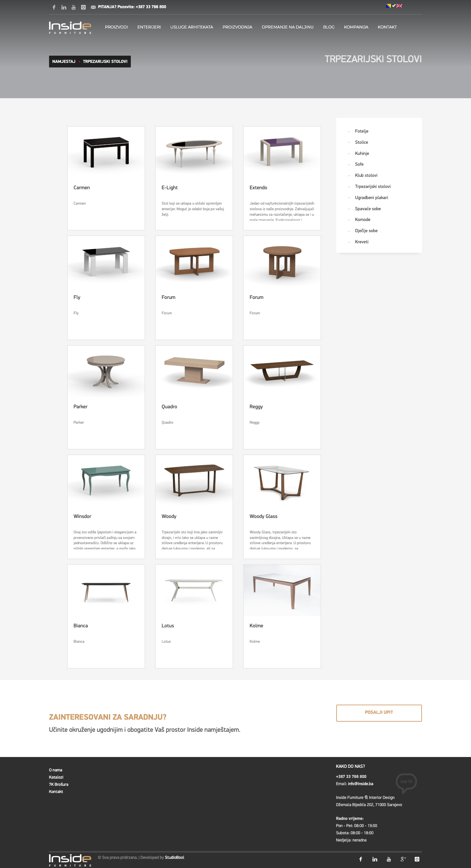The image size is (471, 868).
Task: Open the 'say hi' chat bubble
Action: click(406, 783)
